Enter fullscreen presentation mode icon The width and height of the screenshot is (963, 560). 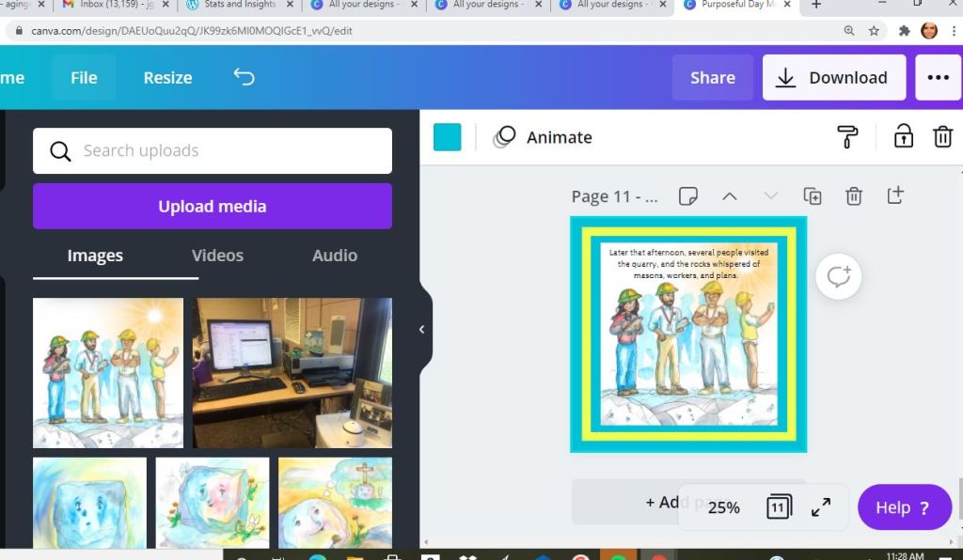tap(821, 507)
